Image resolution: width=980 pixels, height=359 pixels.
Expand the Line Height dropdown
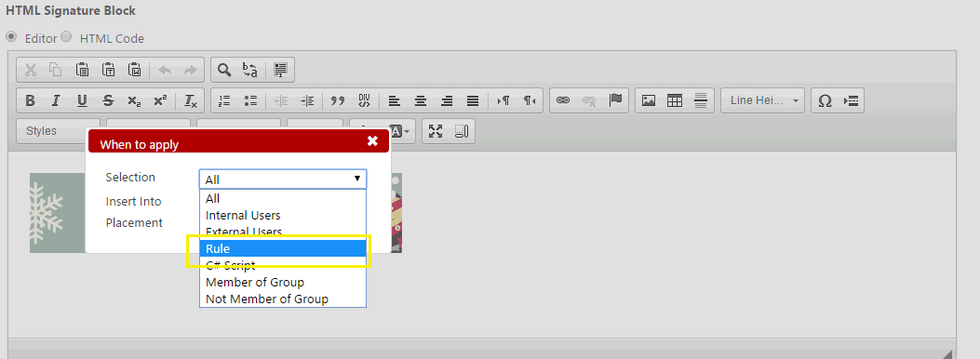click(x=762, y=100)
